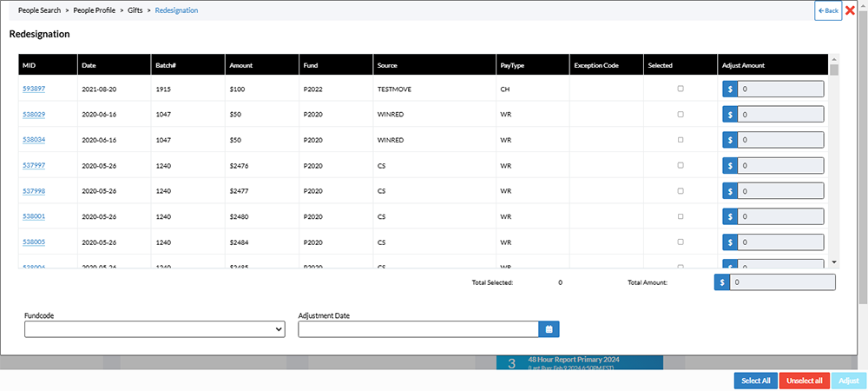Click the dollar icon in row 538034

click(x=730, y=140)
